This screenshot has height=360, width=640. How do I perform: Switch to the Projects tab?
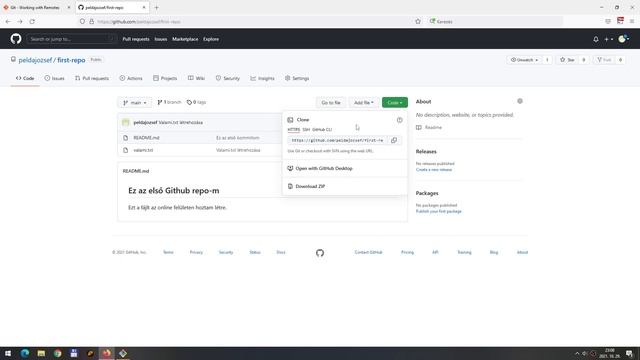click(x=165, y=78)
